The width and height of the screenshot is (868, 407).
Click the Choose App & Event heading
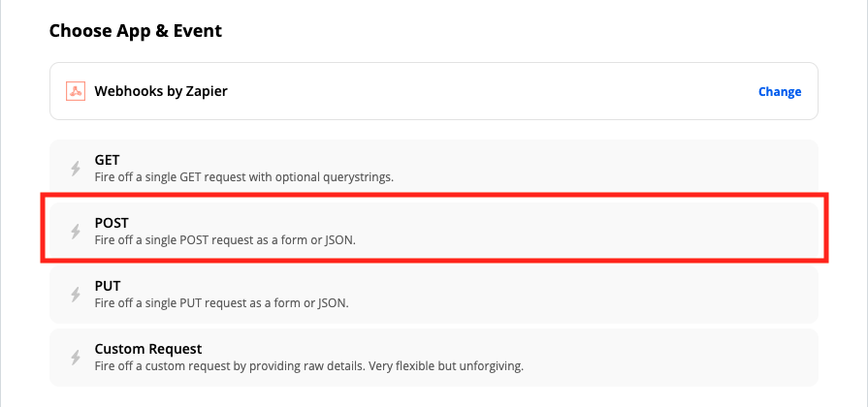pyautogui.click(x=136, y=30)
